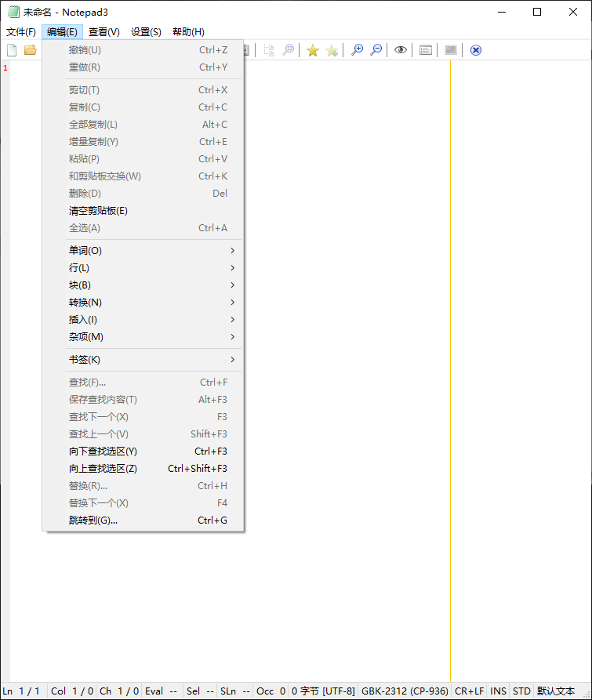
Task: Expand the 行(L) submenu
Action: click(x=143, y=268)
